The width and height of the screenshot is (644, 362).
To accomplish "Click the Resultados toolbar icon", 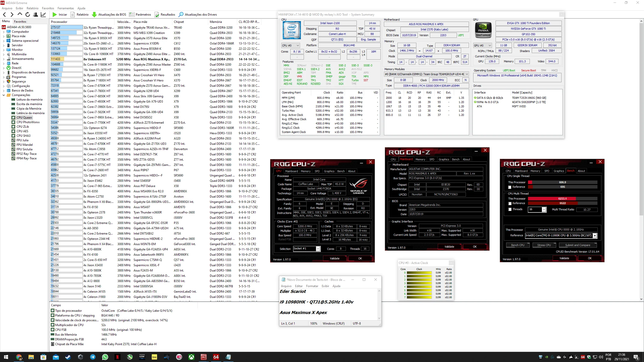I will pyautogui.click(x=157, y=15).
